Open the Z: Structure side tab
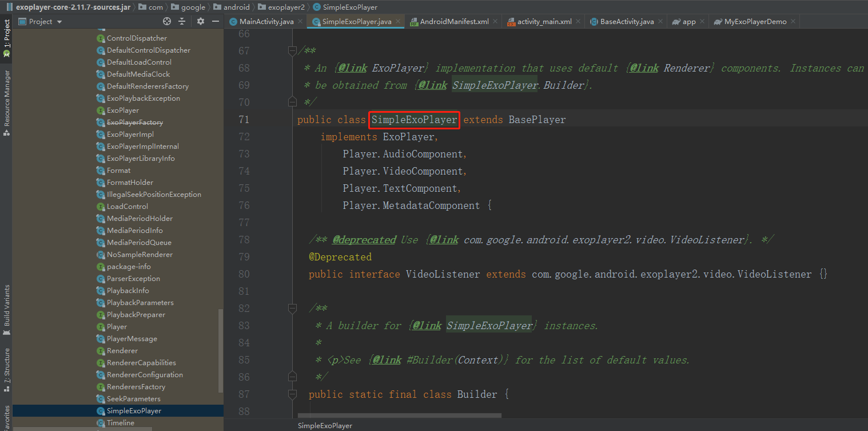868x431 pixels. pyautogui.click(x=6, y=369)
